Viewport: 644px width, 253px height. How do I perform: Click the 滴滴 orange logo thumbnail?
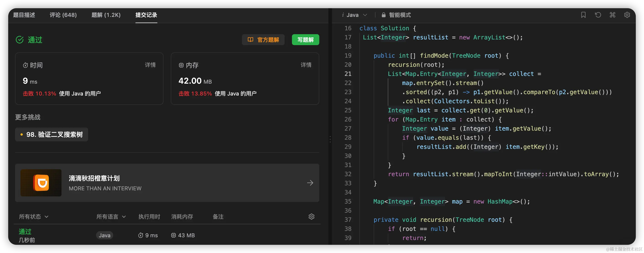click(x=41, y=183)
